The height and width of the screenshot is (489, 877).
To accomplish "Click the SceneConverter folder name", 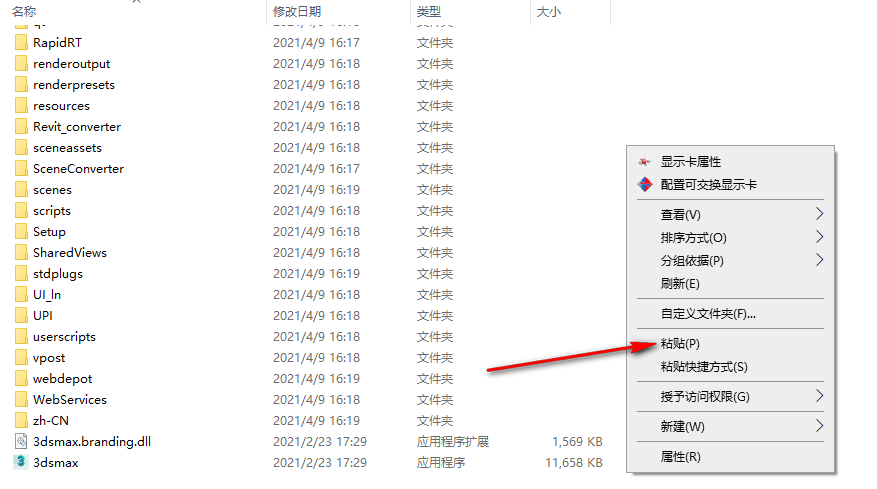I will [78, 168].
